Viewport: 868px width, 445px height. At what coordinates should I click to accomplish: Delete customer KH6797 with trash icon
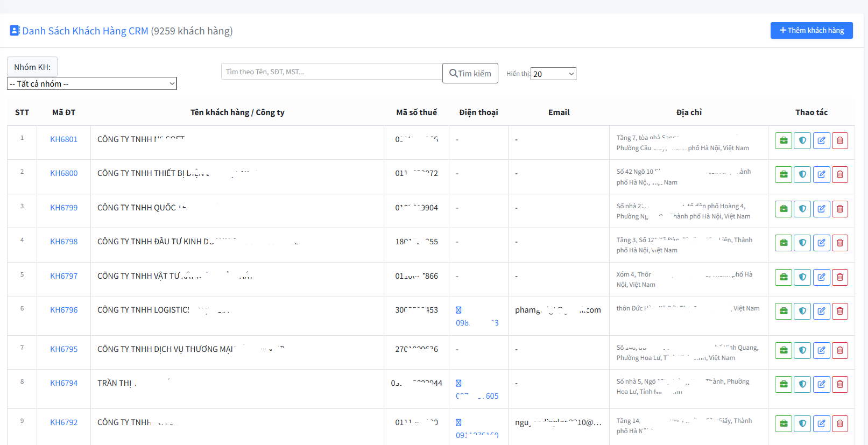pos(840,277)
